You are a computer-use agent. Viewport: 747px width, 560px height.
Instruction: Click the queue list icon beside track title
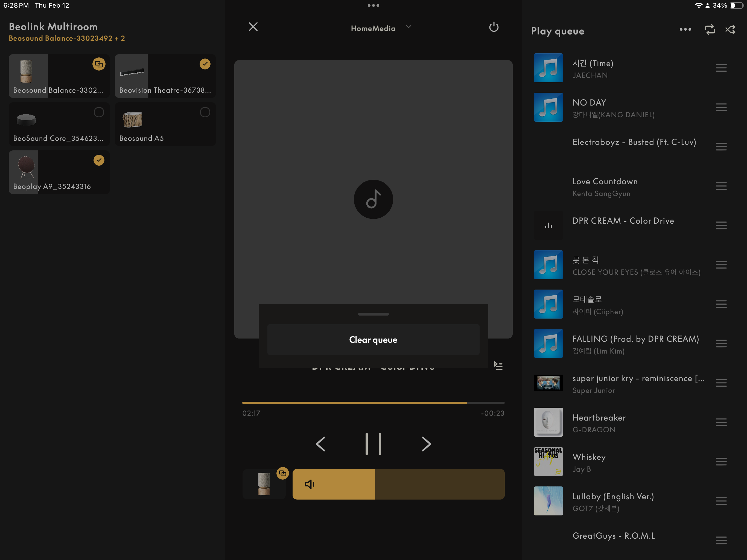point(498,366)
